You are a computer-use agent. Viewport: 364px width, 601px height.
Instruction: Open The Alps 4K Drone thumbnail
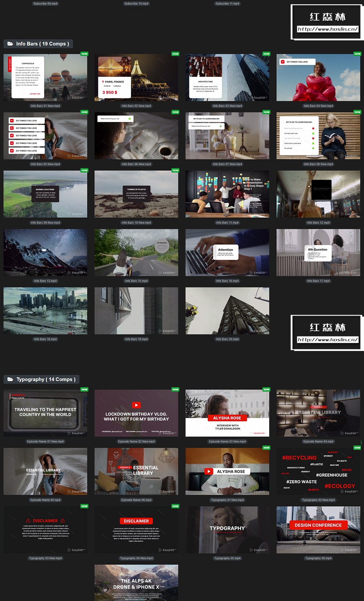(x=136, y=583)
